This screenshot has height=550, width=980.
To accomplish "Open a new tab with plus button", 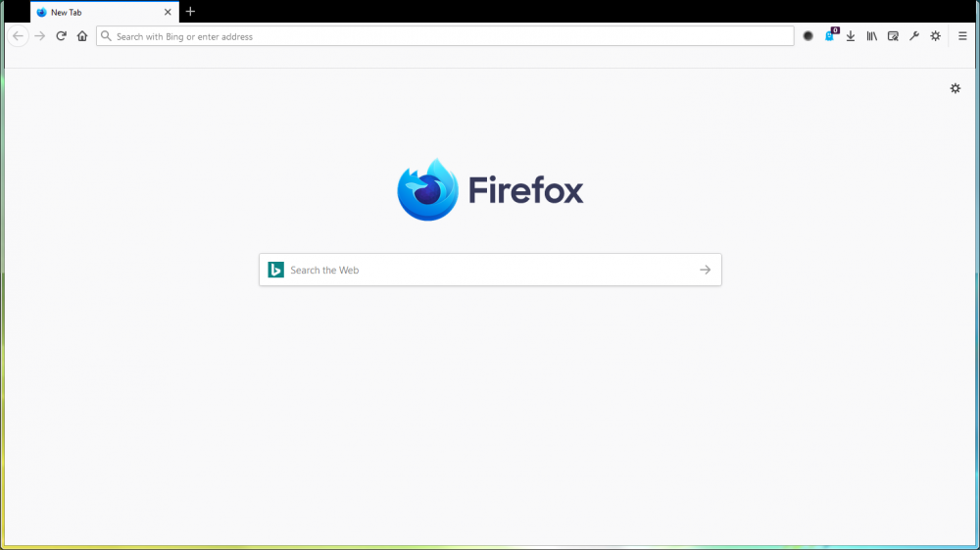I will click(191, 11).
